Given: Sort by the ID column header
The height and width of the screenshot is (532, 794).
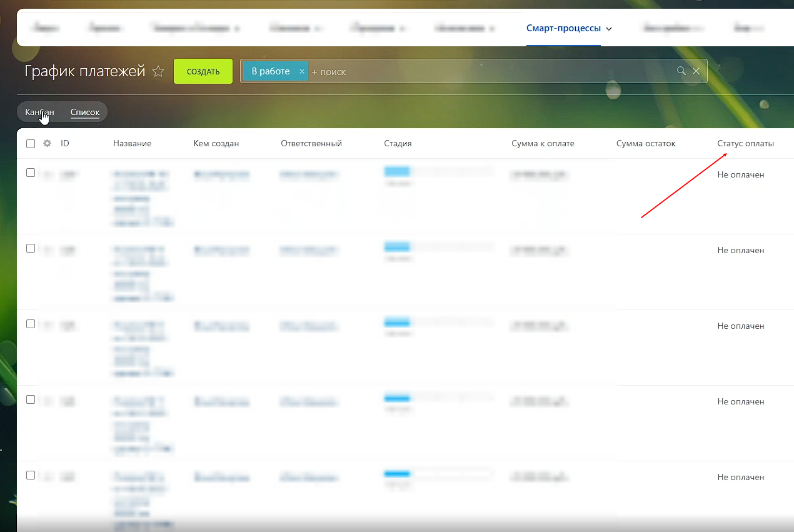Looking at the screenshot, I should (x=65, y=143).
